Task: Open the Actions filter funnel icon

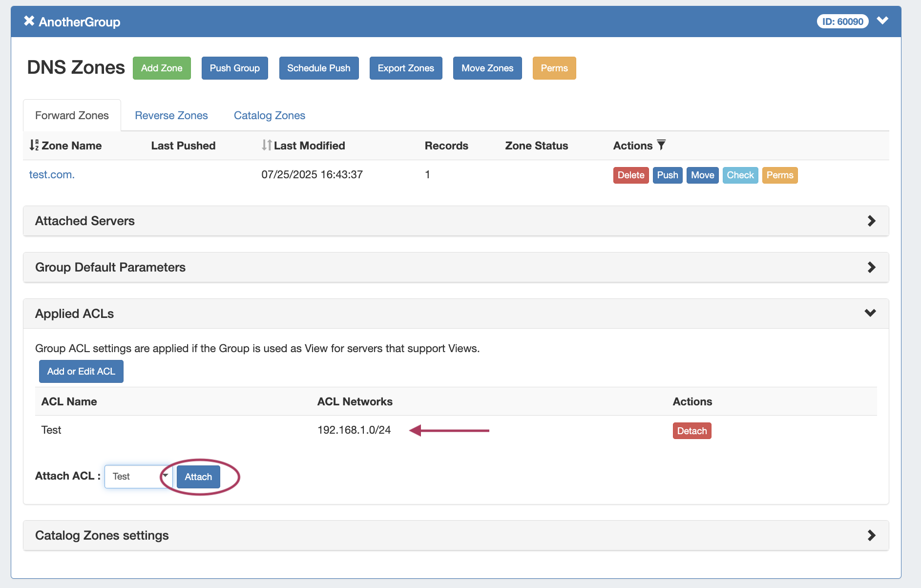Action: click(x=661, y=145)
